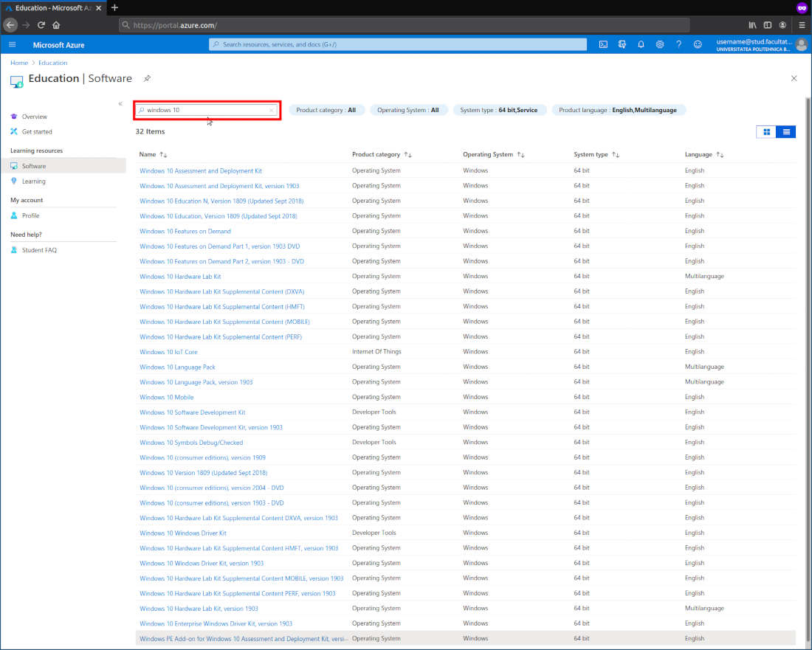Open the portal settings gear
The image size is (812, 650).
click(x=659, y=44)
